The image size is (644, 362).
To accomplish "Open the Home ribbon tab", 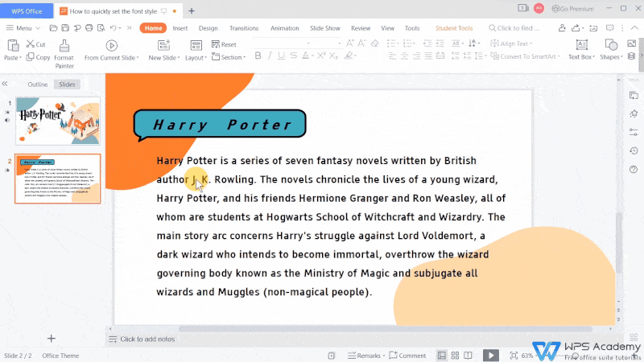I will click(153, 28).
